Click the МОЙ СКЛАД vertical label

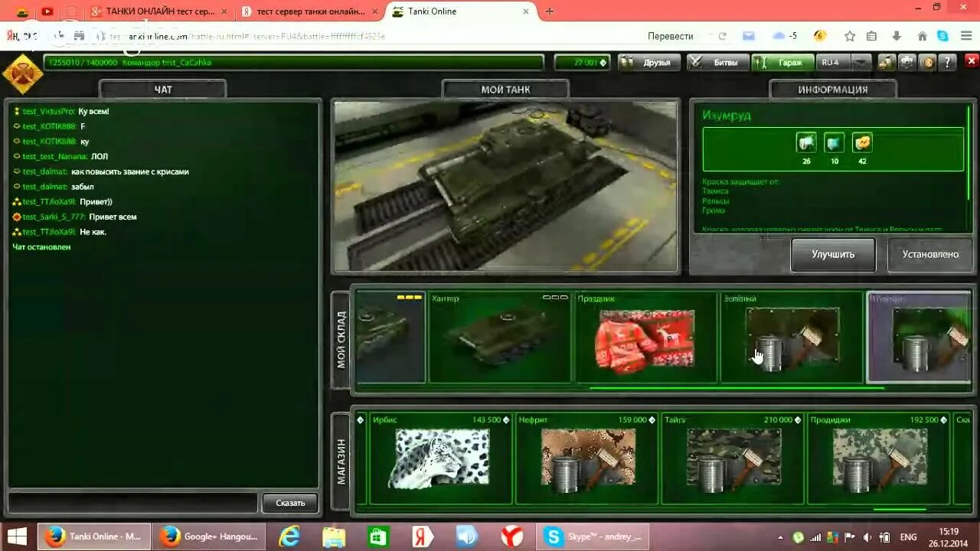[341, 341]
